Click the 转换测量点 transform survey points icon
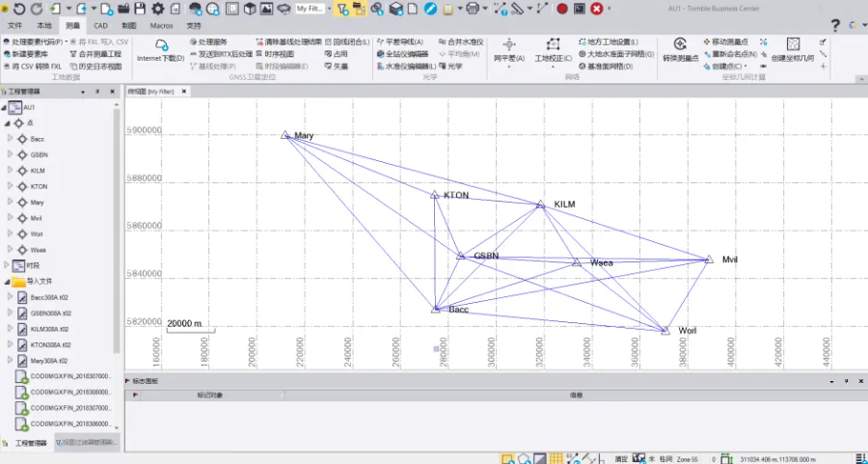Screen dimensions: 868x464 pyautogui.click(x=680, y=44)
